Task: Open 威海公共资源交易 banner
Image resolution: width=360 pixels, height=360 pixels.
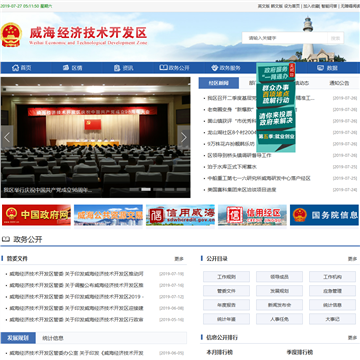Action: pyautogui.click(x=108, y=215)
